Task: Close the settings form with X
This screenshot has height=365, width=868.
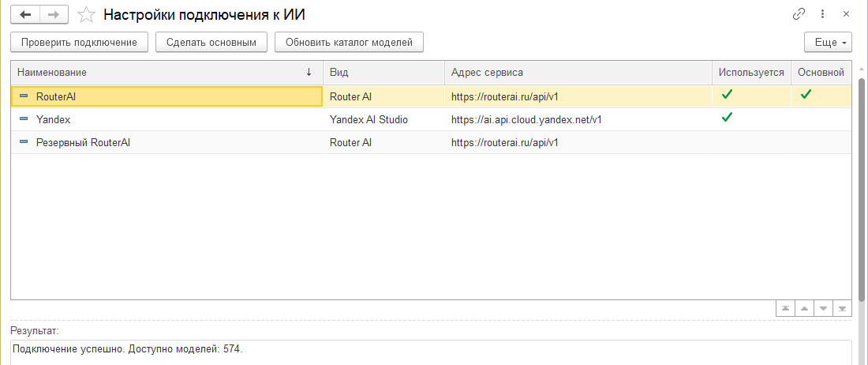Action: tap(846, 14)
